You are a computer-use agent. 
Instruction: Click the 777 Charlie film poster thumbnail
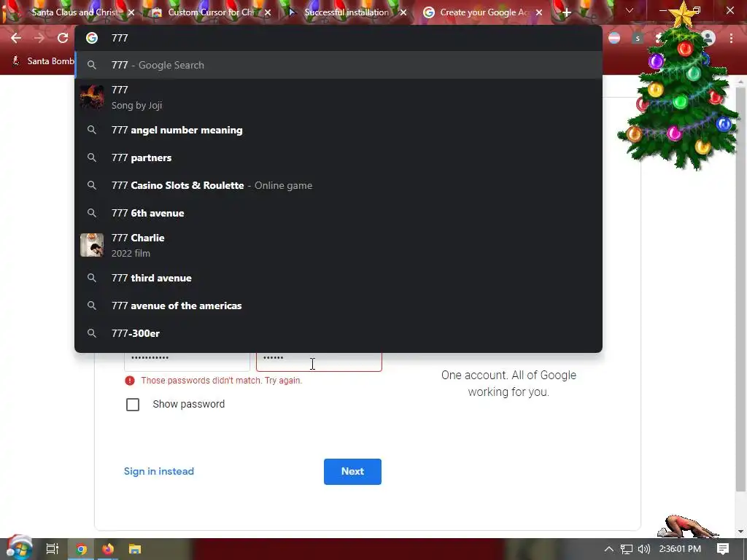tap(91, 245)
